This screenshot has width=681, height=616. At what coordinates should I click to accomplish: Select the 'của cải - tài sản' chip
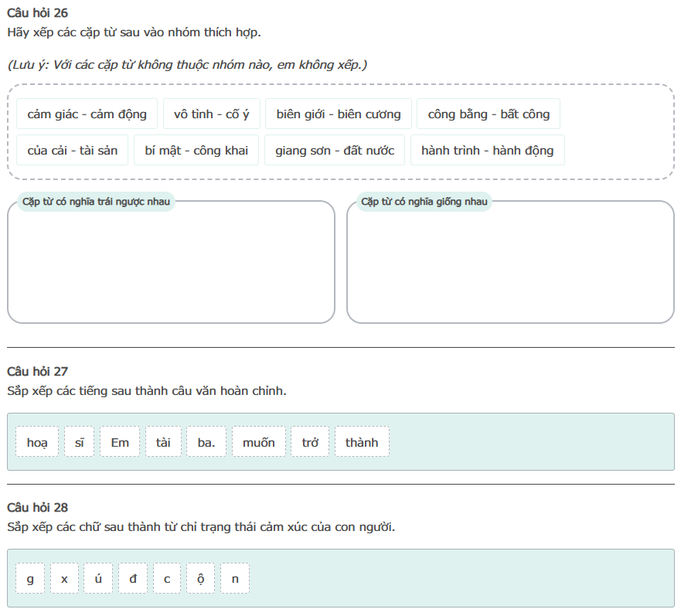pyautogui.click(x=73, y=150)
